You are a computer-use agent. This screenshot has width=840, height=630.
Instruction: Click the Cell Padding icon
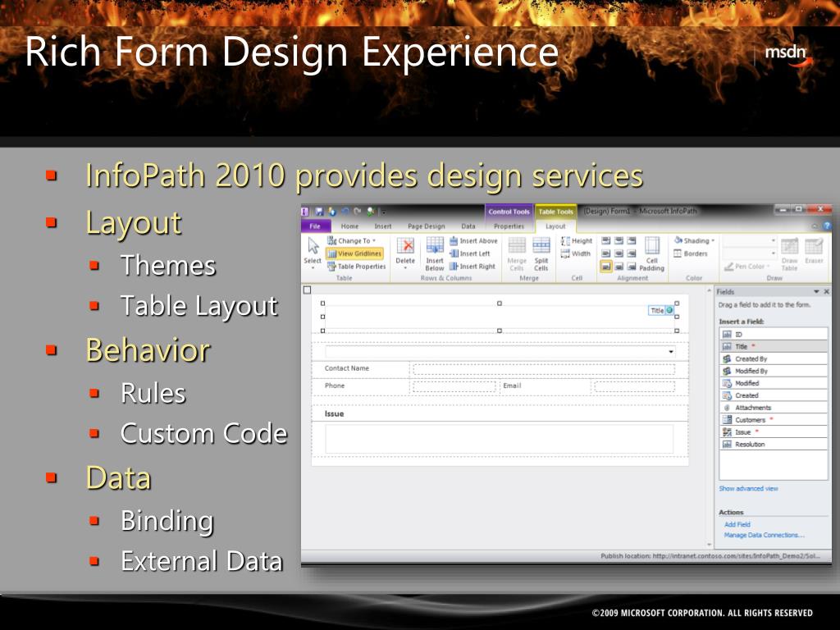[652, 246]
